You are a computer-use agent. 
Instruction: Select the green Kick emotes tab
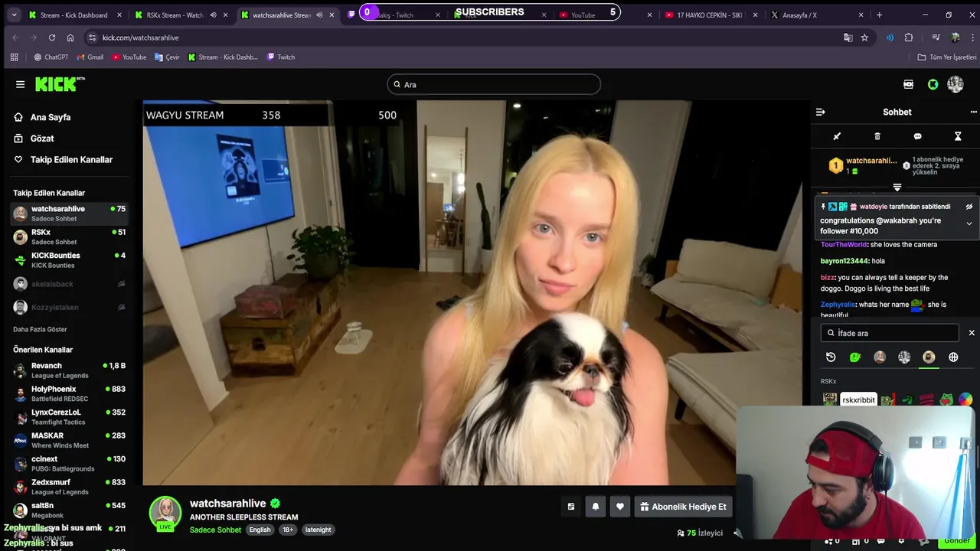tap(855, 357)
